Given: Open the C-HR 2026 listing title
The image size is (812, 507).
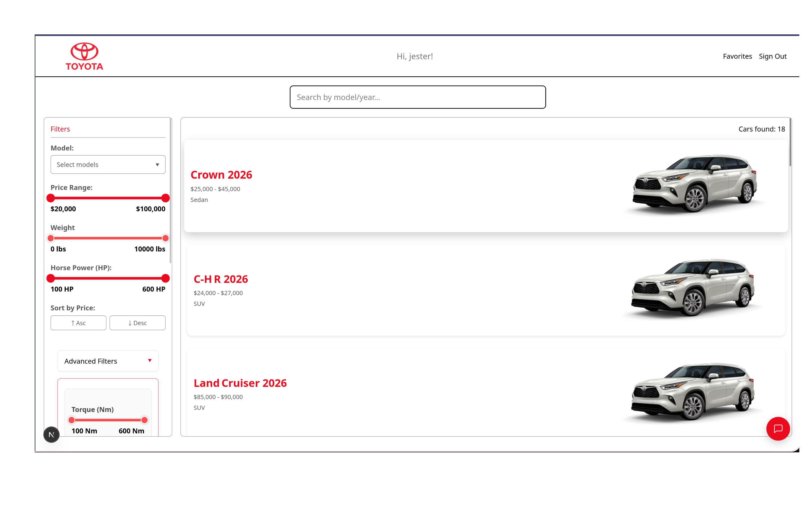Looking at the screenshot, I should (x=220, y=279).
